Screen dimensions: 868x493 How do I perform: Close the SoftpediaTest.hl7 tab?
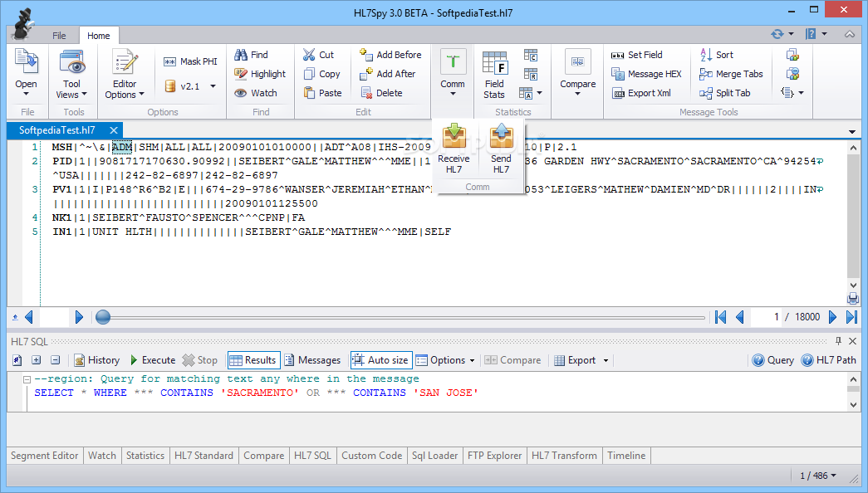(114, 130)
